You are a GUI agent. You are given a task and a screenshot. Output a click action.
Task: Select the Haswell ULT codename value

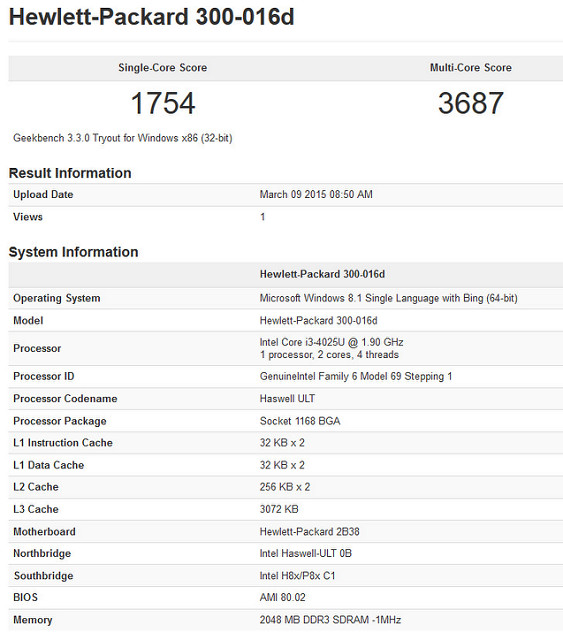click(x=287, y=398)
